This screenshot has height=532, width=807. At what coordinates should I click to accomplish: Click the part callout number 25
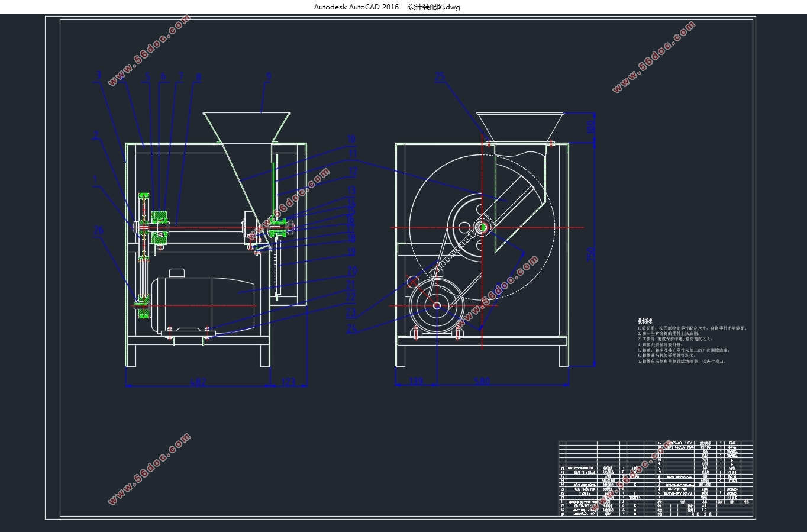(440, 77)
